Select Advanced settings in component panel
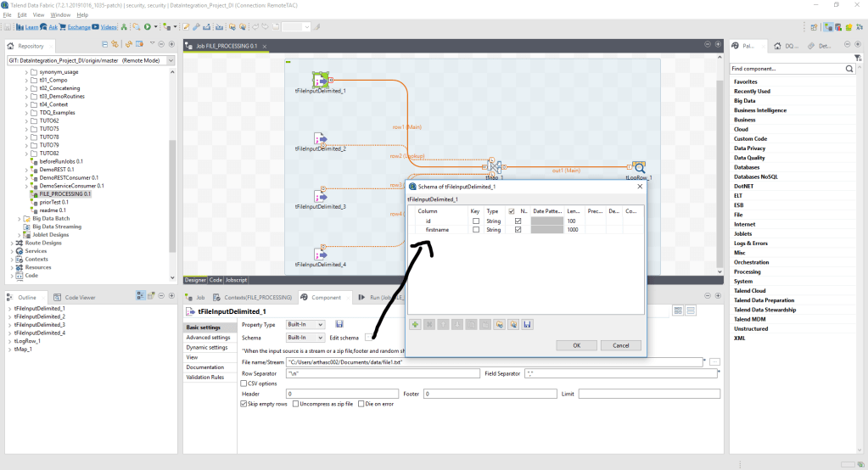Image resolution: width=868 pixels, height=470 pixels. pyautogui.click(x=209, y=338)
